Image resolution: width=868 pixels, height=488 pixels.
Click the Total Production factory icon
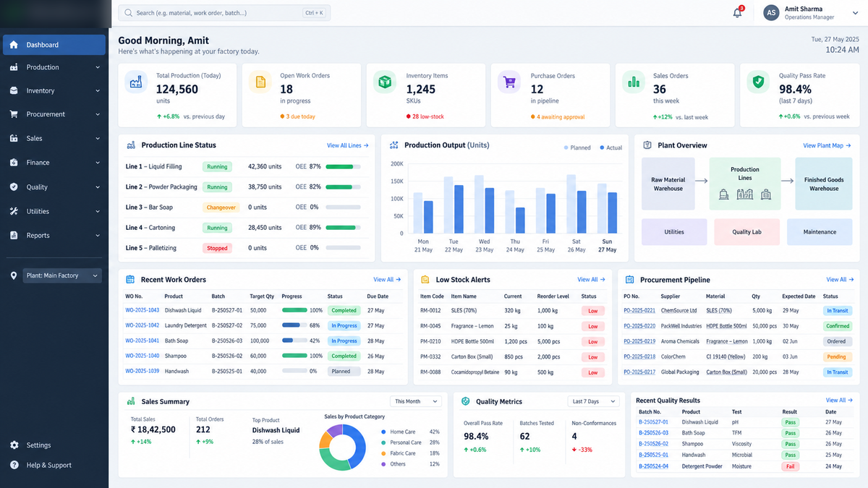coord(135,82)
